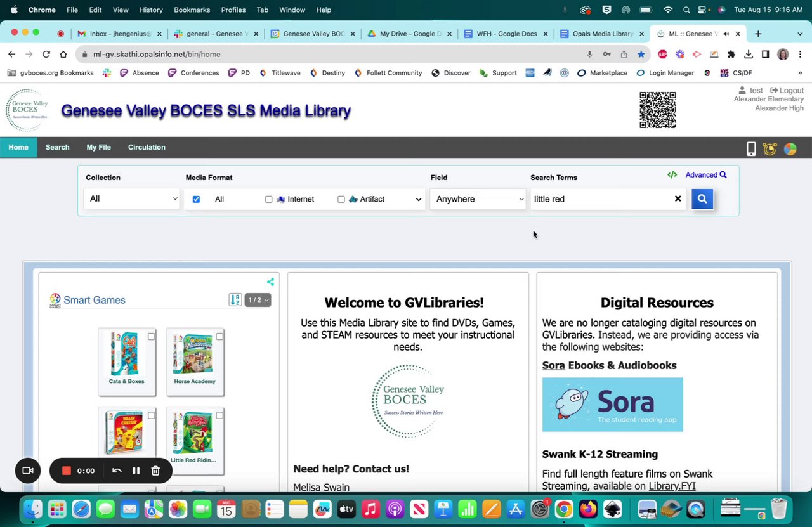
Task: Launch Safari from the Dock
Action: 81,509
